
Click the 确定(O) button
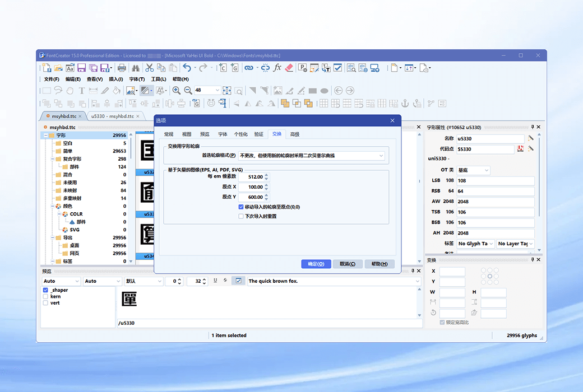click(316, 264)
